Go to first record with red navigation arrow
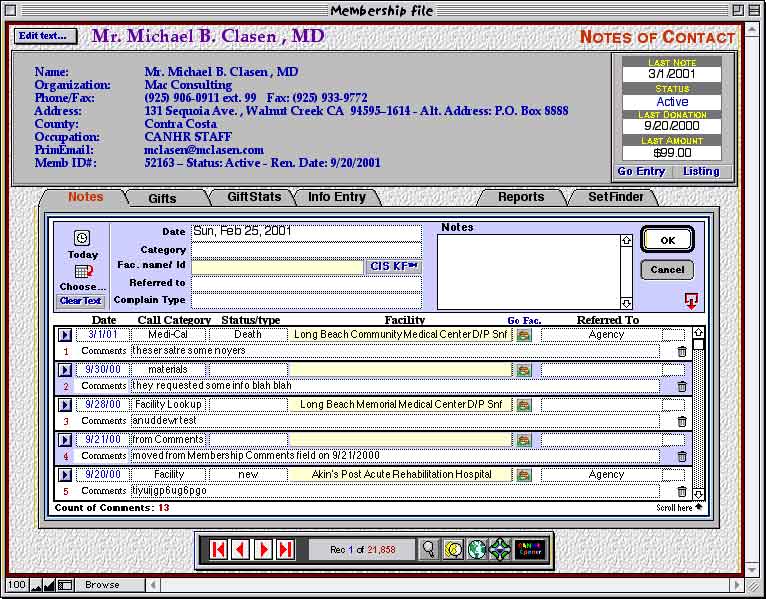Image resolution: width=766 pixels, height=599 pixels. coord(218,550)
